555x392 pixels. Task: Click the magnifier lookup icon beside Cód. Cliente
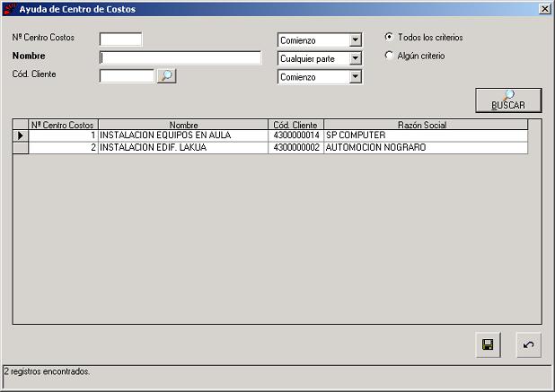166,76
